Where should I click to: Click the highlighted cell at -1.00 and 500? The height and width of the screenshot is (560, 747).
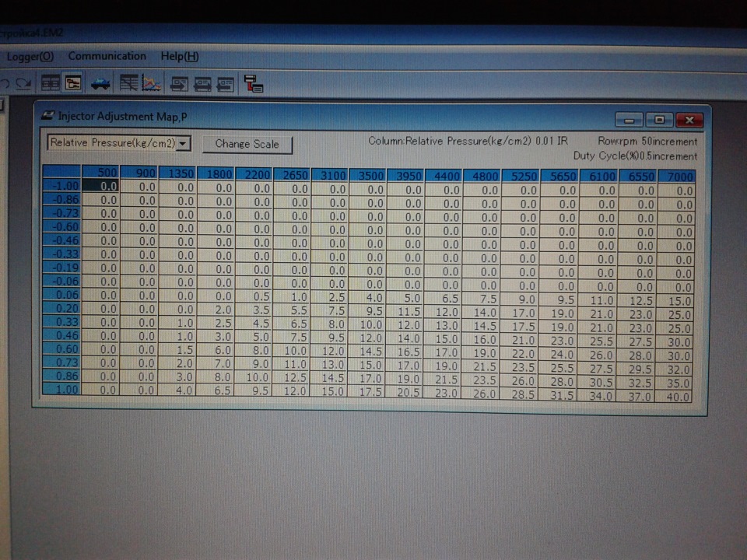point(100,186)
